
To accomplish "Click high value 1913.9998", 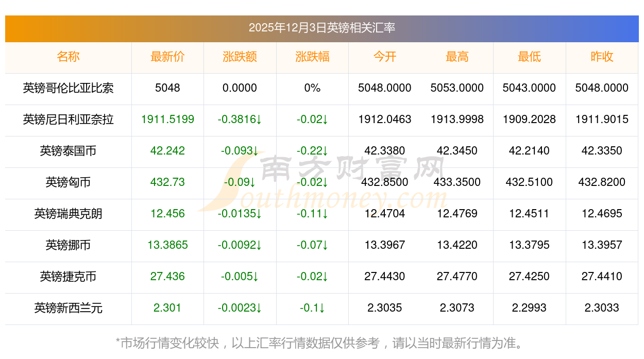I will pos(457,119).
